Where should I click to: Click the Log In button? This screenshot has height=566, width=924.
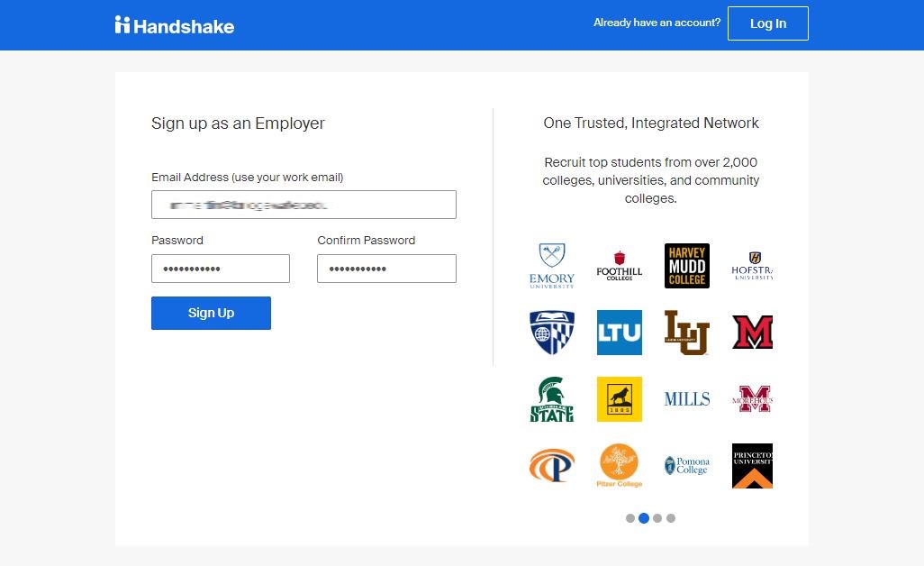pyautogui.click(x=767, y=23)
